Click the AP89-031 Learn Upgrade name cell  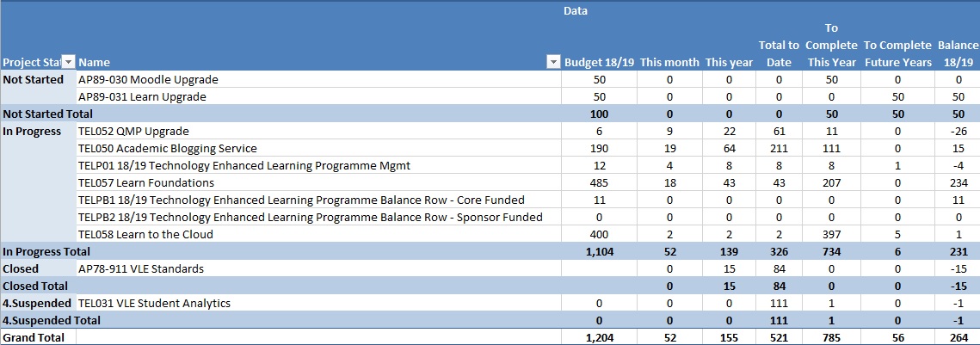(142, 96)
